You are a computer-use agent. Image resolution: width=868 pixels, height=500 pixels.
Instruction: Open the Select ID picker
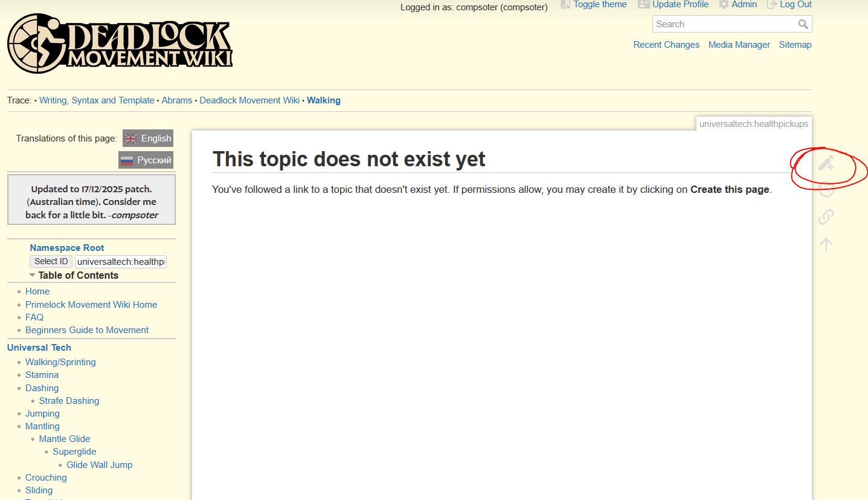[x=51, y=261]
